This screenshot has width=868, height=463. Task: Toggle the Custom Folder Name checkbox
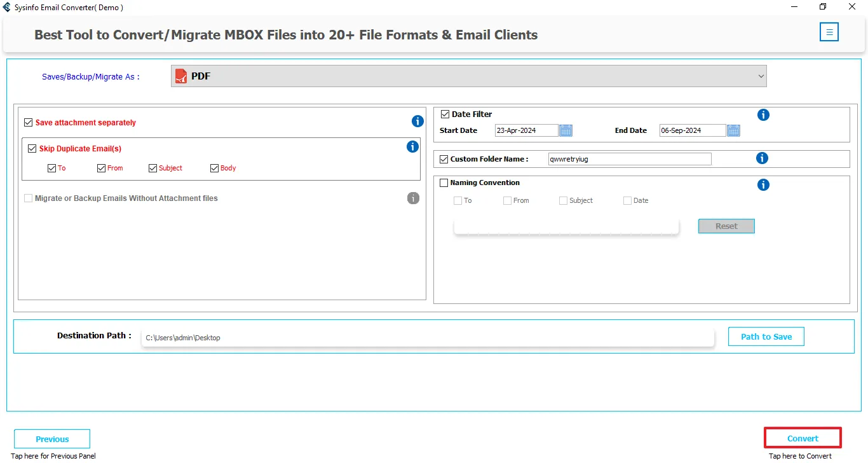(x=444, y=159)
